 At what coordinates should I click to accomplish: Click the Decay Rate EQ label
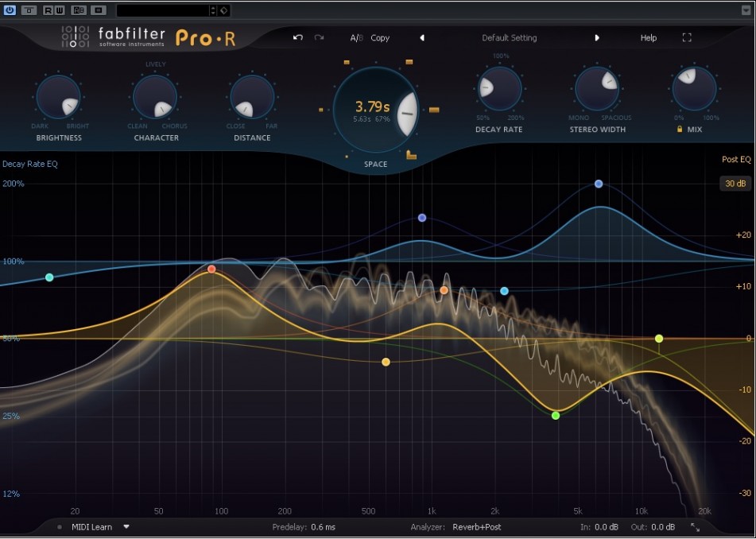point(30,164)
